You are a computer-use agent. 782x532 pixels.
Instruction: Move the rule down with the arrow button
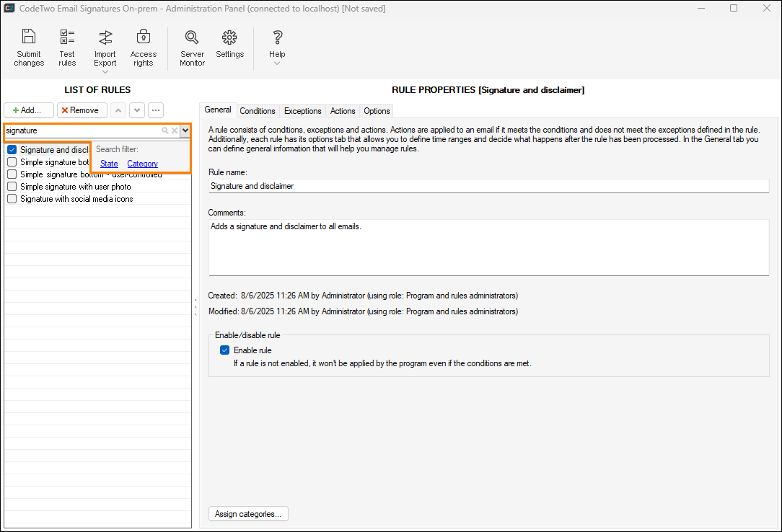click(x=136, y=110)
